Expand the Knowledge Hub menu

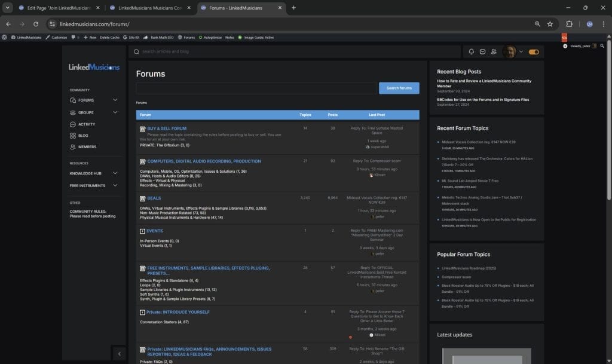point(115,173)
